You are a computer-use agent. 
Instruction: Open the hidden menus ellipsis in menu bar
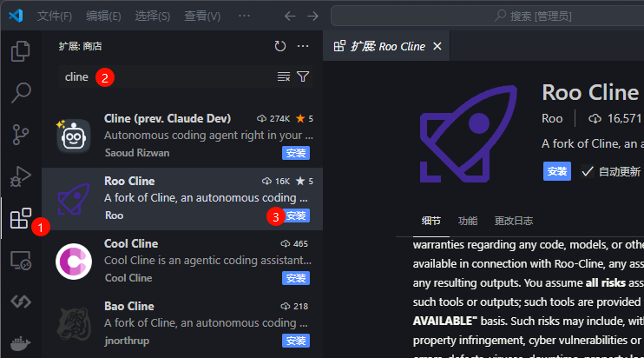[244, 16]
